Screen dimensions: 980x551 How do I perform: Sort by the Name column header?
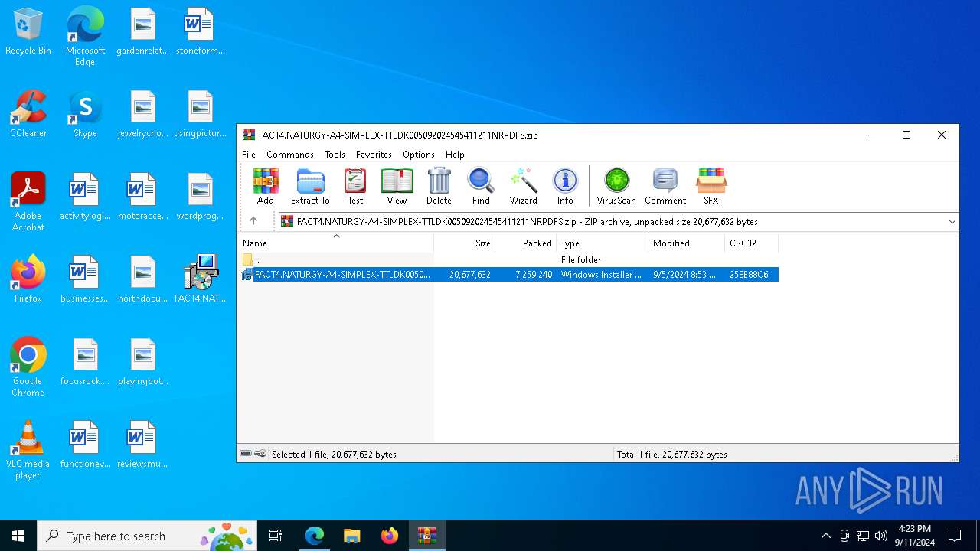335,243
